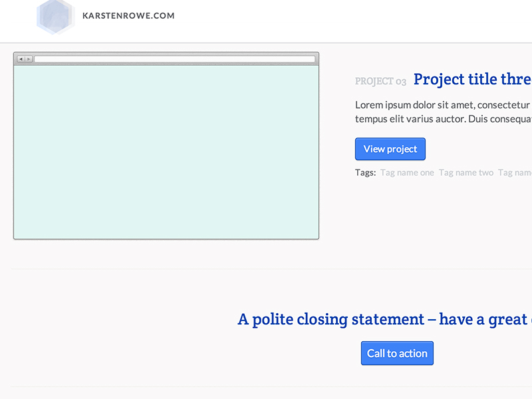532x399 pixels.
Task: Click the 'Tags:' label
Action: coord(365,173)
